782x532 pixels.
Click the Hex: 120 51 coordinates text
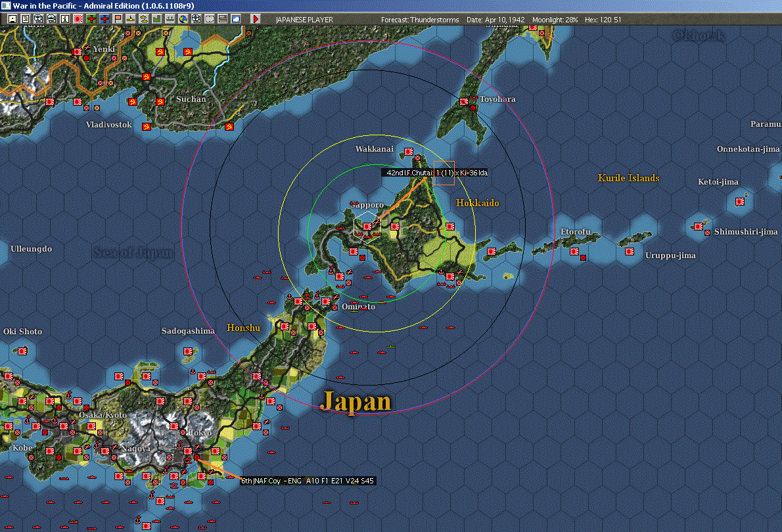[x=603, y=20]
